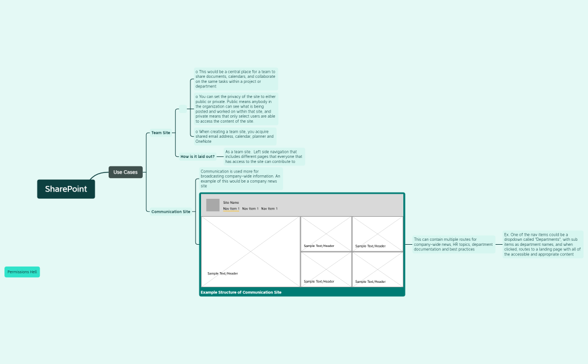Click the 'How is it laid out?' topic
The width and height of the screenshot is (588, 364).
[197, 157]
